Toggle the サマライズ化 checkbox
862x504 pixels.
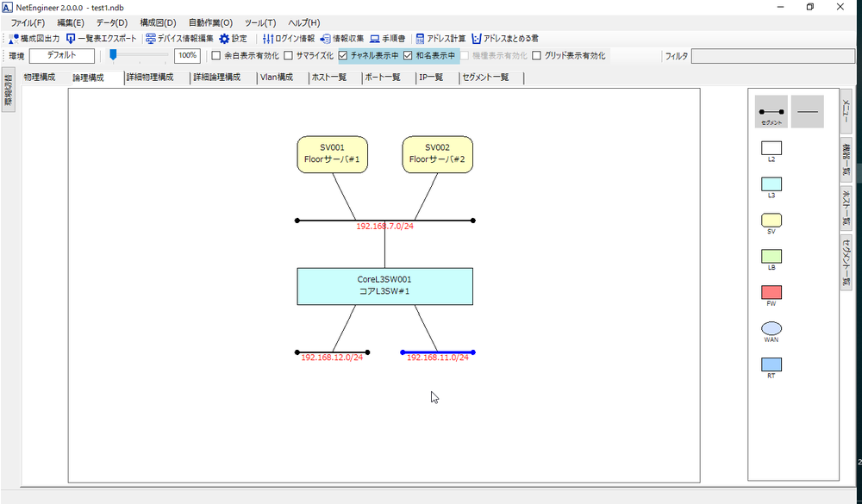(289, 56)
